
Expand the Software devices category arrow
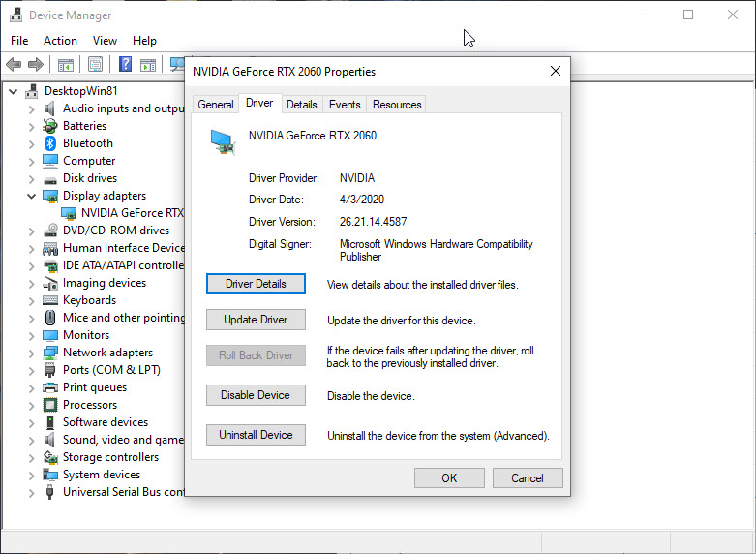pyautogui.click(x=31, y=422)
